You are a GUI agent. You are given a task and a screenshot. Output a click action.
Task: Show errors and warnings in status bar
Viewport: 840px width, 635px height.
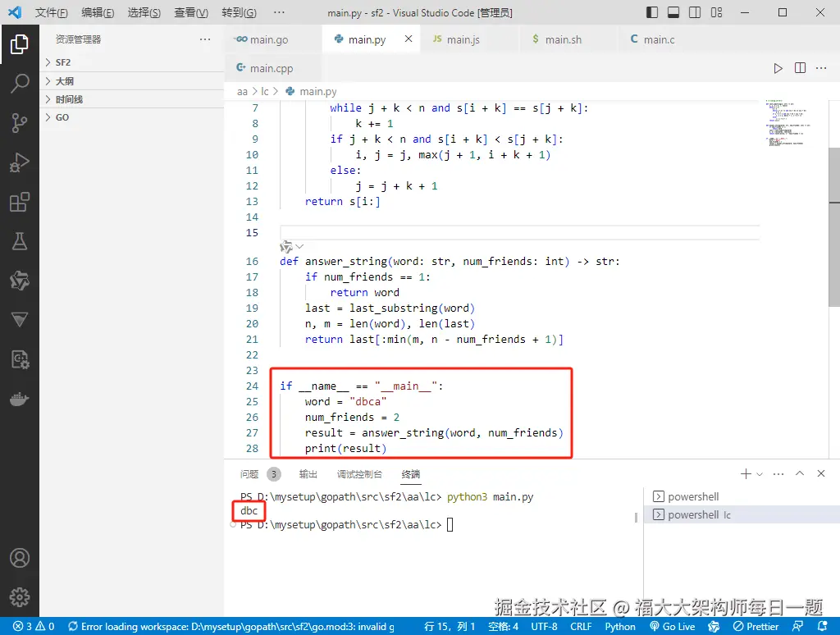(x=33, y=626)
